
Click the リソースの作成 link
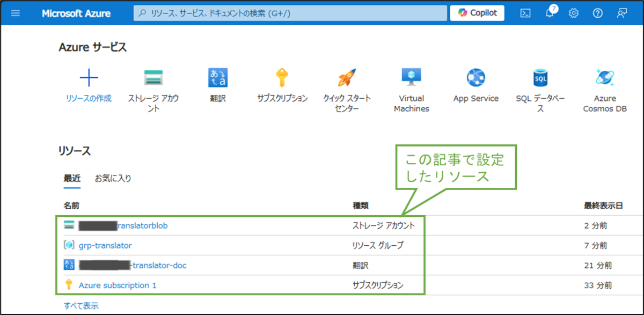click(89, 98)
